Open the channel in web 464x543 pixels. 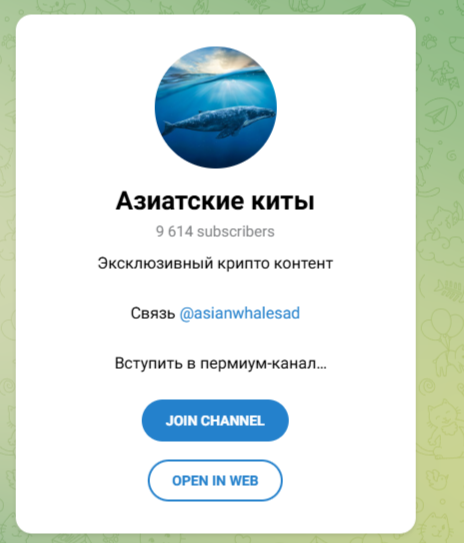pos(215,481)
